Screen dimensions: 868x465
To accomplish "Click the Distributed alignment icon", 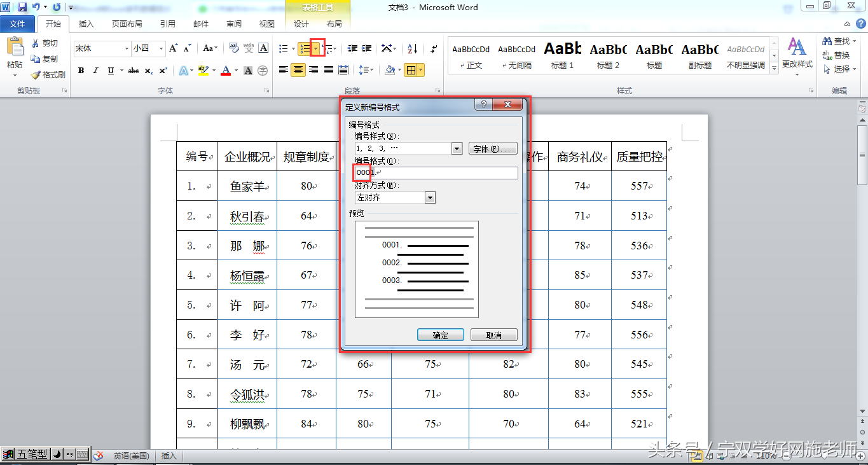I will [x=343, y=70].
